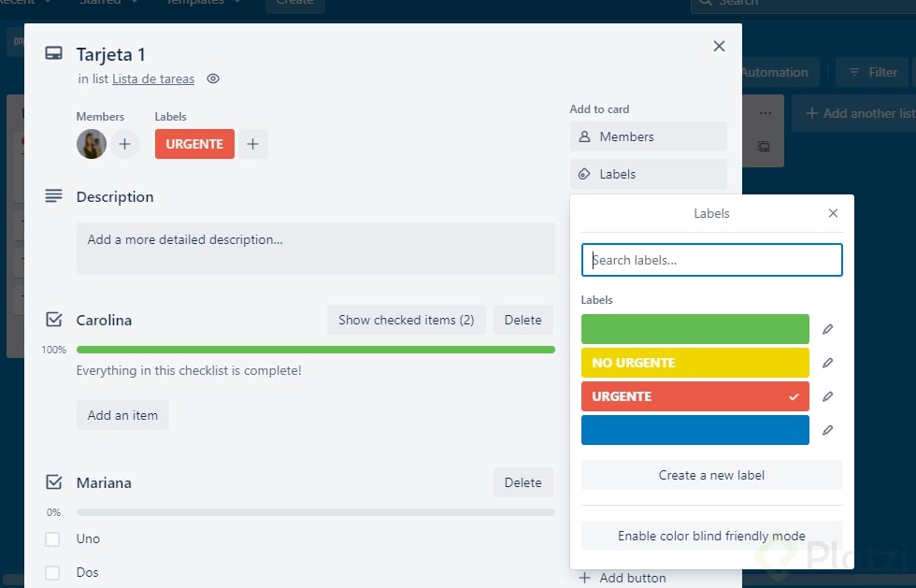Select the yellow NO URGENTE label
The width and height of the screenshot is (916, 588).
pos(694,363)
